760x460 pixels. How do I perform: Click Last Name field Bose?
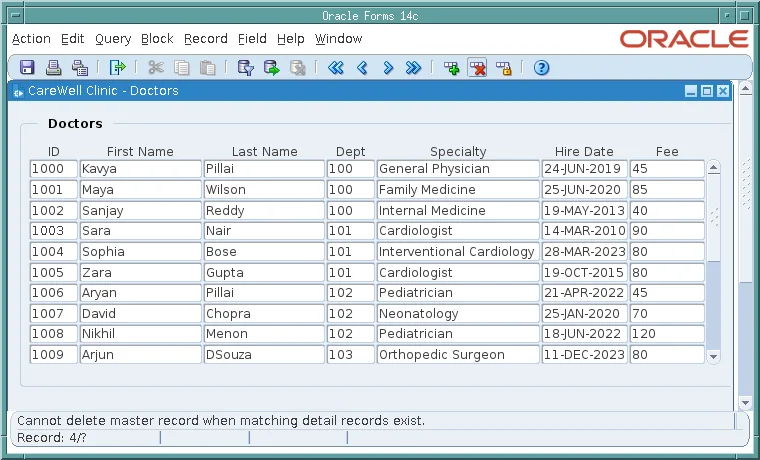tap(264, 252)
